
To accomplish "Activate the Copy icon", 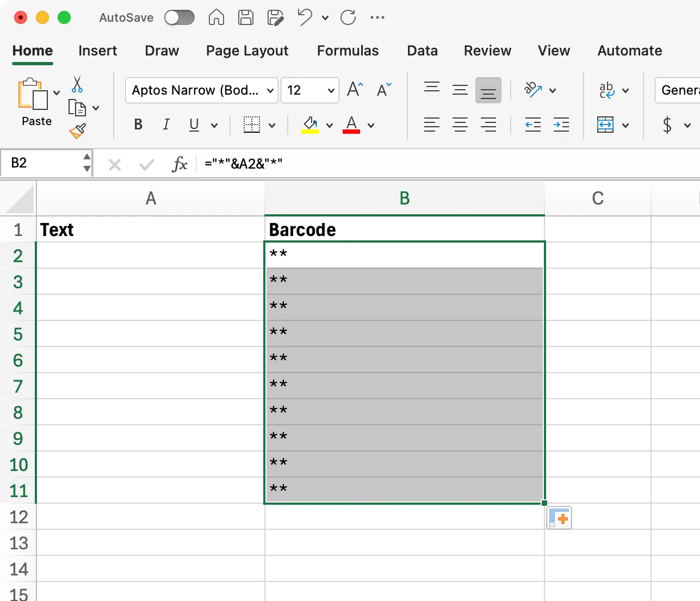I will pos(77,108).
